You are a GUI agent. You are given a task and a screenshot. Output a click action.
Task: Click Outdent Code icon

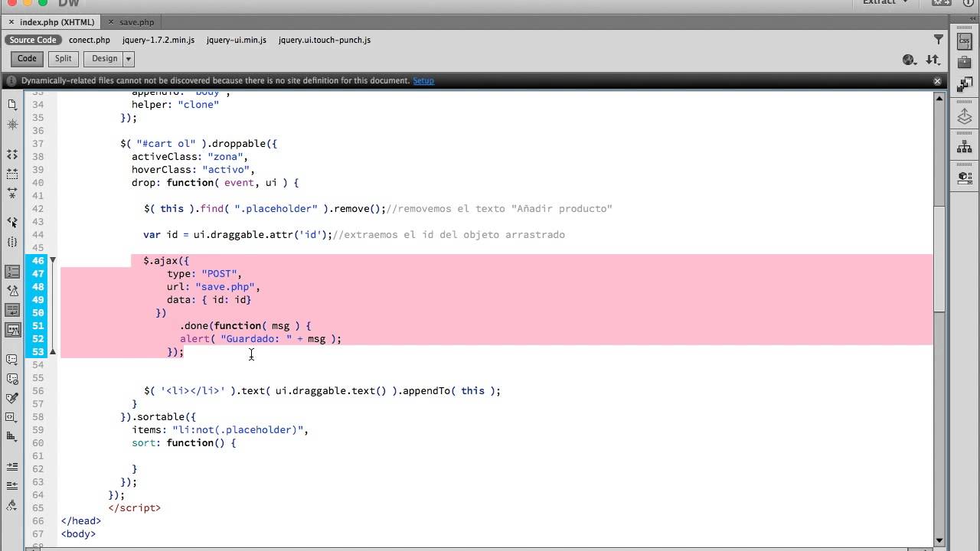click(12, 485)
